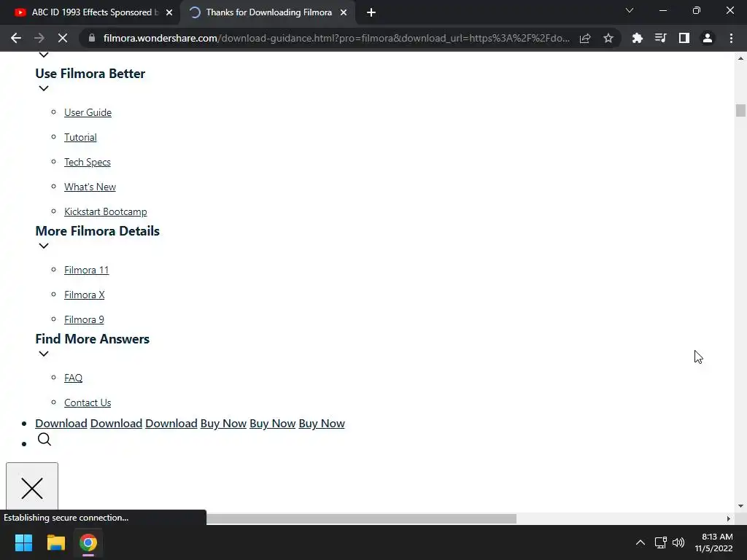Open the network status tray icon
This screenshot has width=747, height=560.
click(660, 542)
